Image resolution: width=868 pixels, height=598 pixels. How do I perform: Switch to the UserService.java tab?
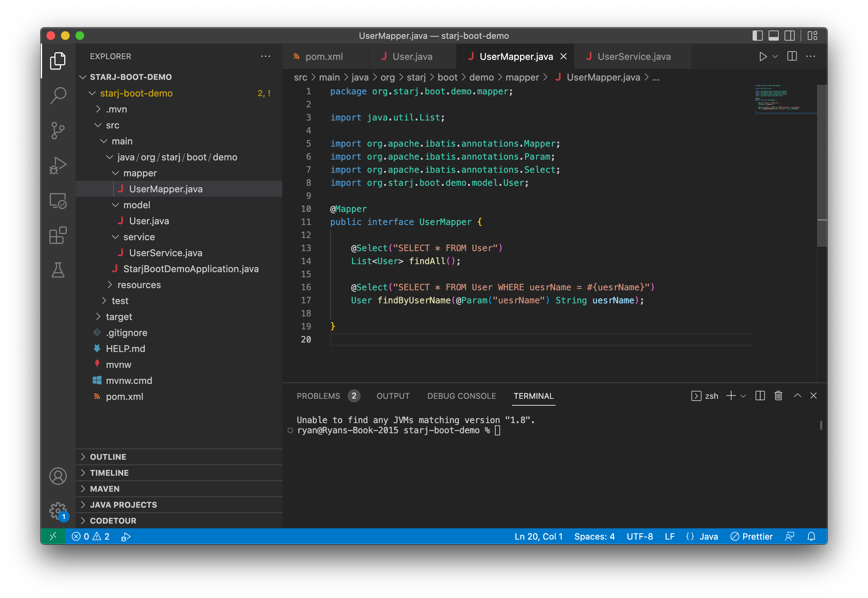coord(634,57)
